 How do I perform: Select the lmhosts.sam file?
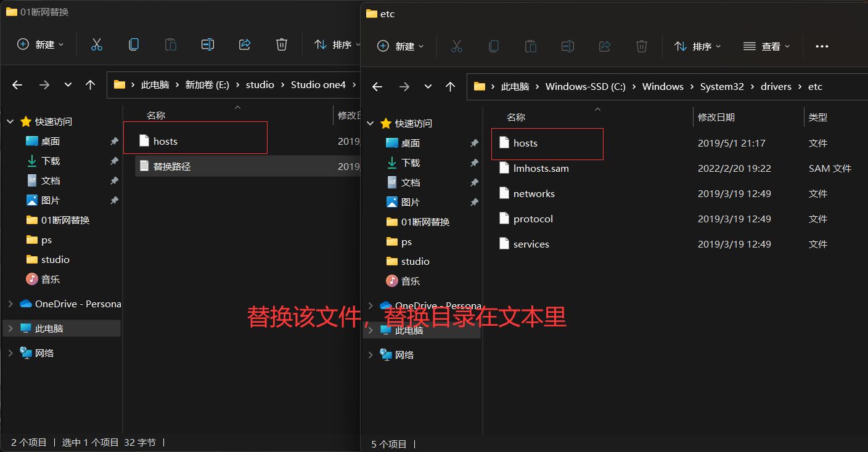tap(541, 168)
